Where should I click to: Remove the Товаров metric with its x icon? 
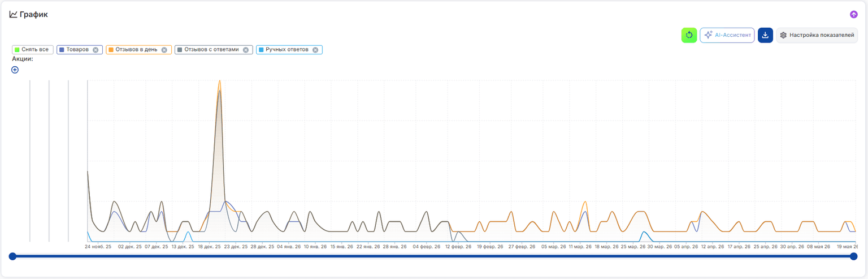(96, 50)
